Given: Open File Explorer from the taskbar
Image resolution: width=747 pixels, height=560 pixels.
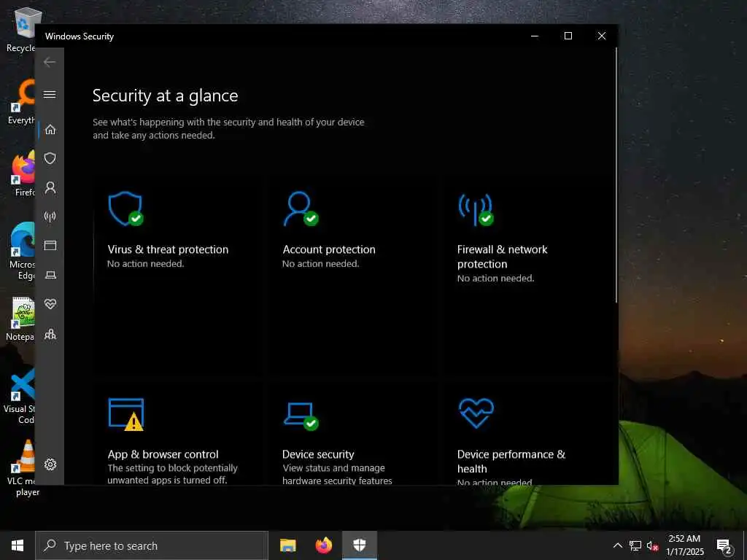Looking at the screenshot, I should pos(287,545).
